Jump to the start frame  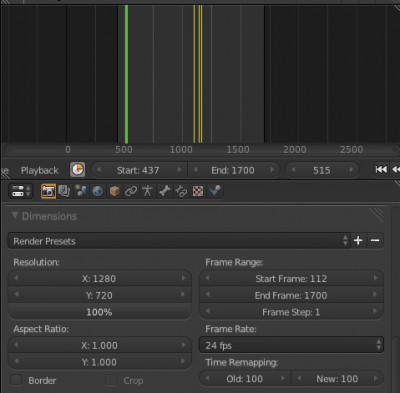(x=381, y=170)
